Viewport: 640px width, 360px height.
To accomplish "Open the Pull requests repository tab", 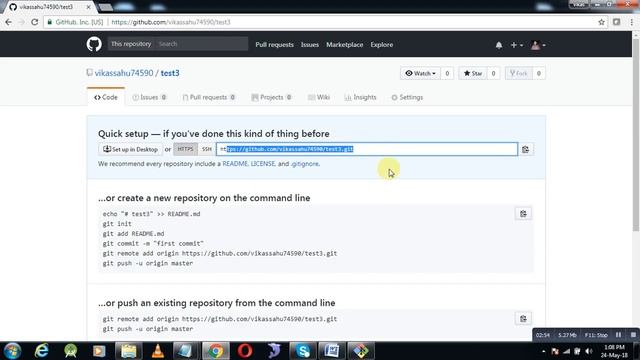I will pos(209,97).
